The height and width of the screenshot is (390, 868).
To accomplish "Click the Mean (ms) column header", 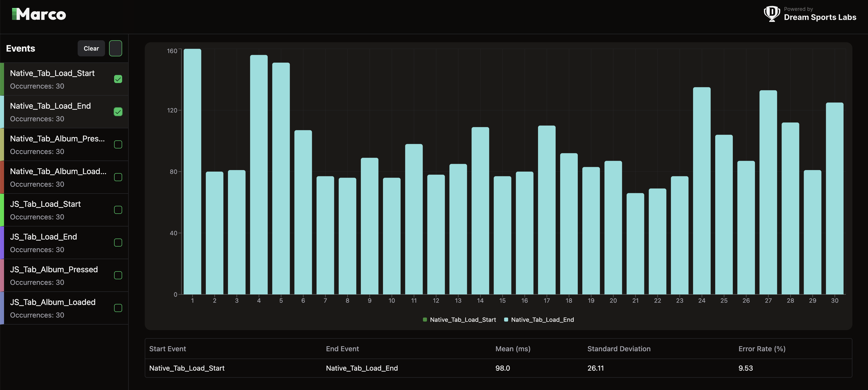I will pos(512,349).
